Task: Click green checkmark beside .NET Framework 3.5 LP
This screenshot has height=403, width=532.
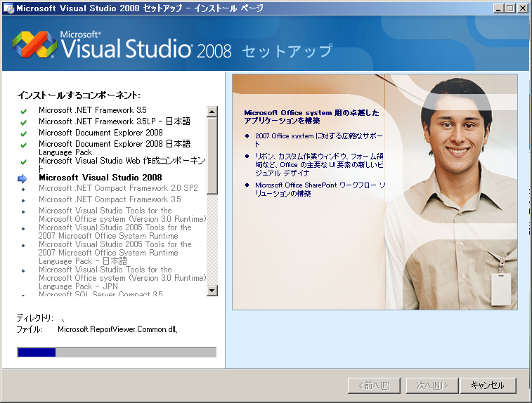Action: click(x=23, y=122)
